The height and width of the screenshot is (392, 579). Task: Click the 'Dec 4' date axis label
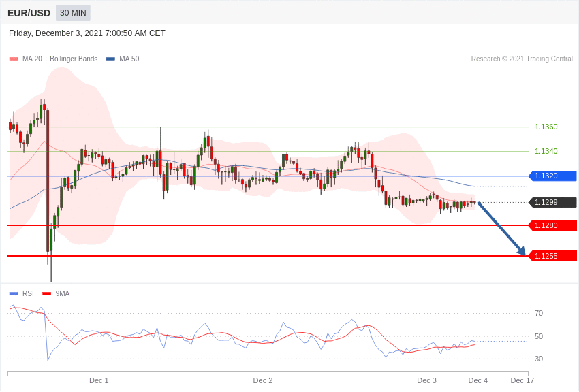pos(478,380)
